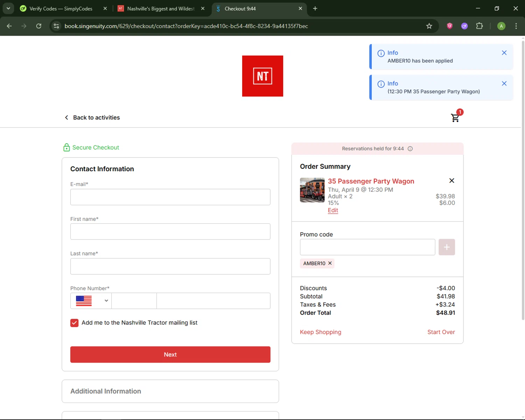
Task: Reload the checkout page
Action: (39, 26)
